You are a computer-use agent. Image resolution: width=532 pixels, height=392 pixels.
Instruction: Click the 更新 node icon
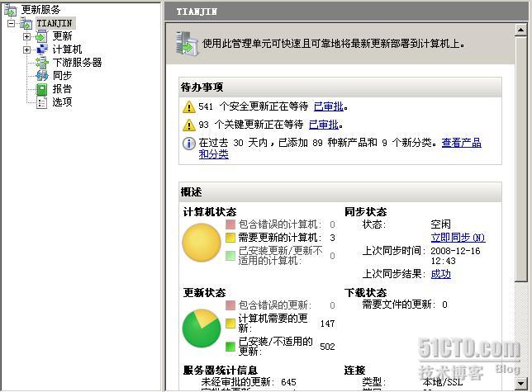pyautogui.click(x=42, y=36)
